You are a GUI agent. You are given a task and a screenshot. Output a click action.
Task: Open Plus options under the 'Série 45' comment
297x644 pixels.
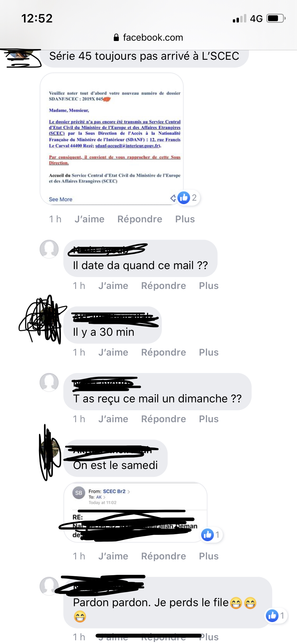[x=185, y=219]
